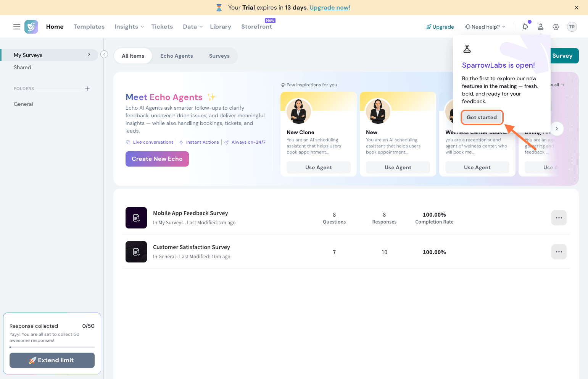Add a new folder with plus icon
This screenshot has width=588, height=379.
(87, 89)
